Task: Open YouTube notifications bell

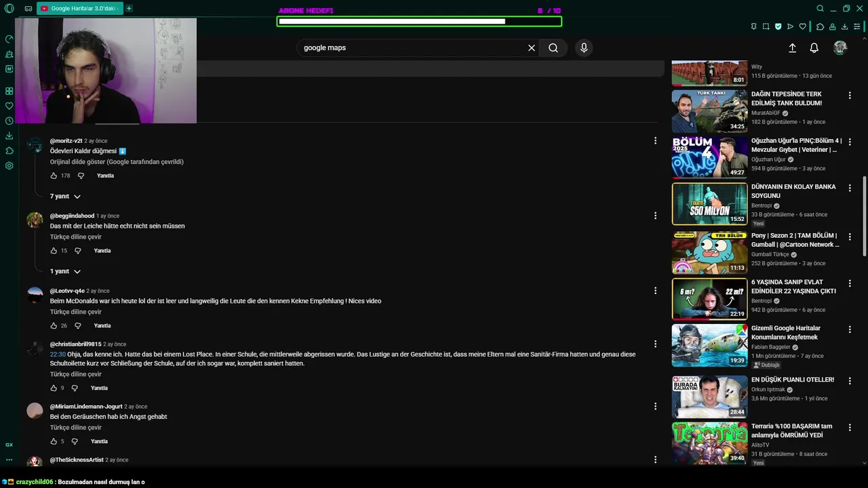Action: click(814, 48)
